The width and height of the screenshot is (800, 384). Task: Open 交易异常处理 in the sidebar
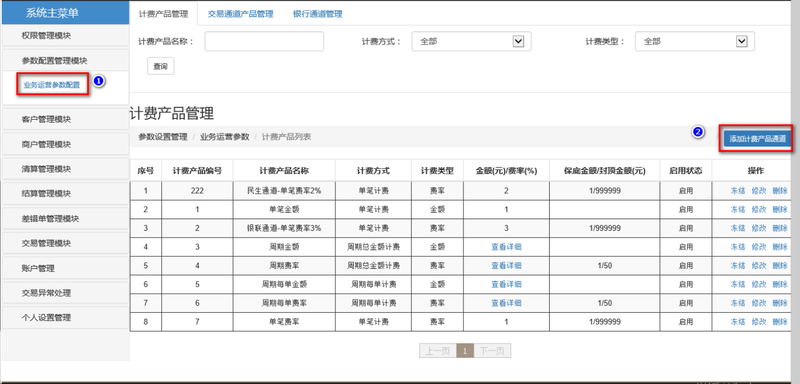65,293
